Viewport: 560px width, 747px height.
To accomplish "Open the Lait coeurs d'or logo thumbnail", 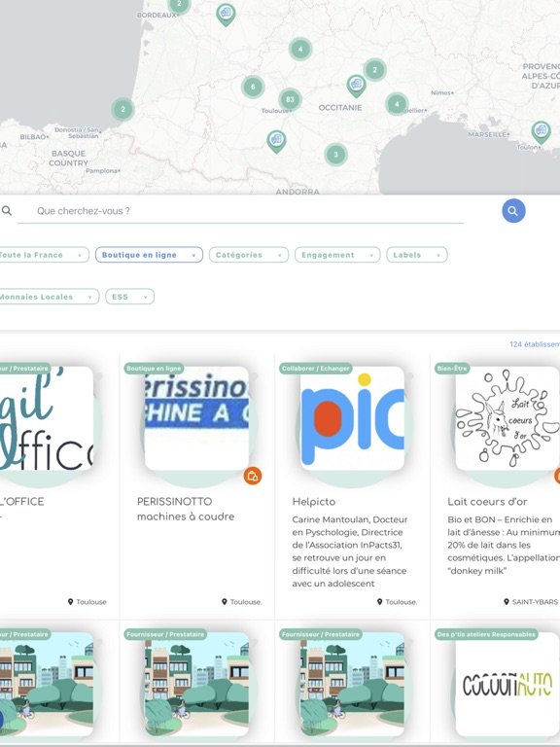I will (x=507, y=418).
